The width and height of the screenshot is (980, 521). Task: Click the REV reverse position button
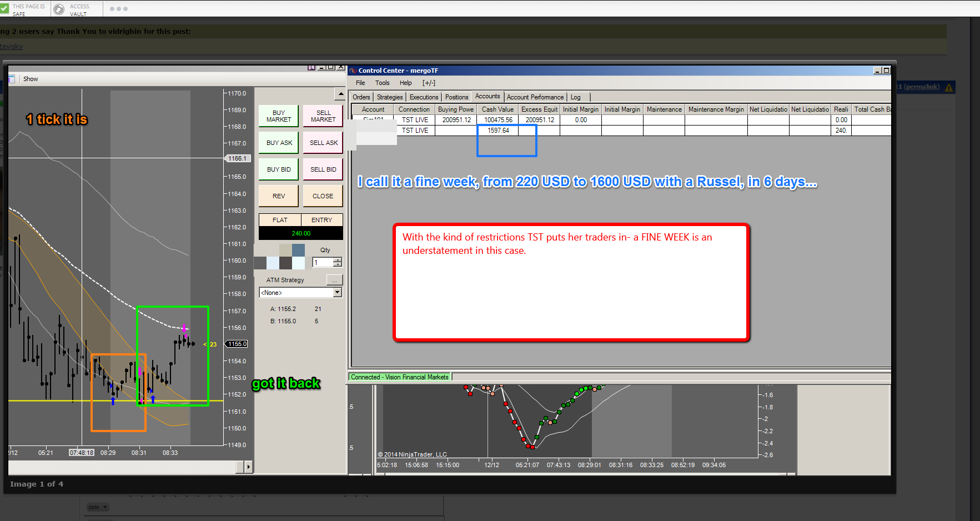click(x=279, y=196)
